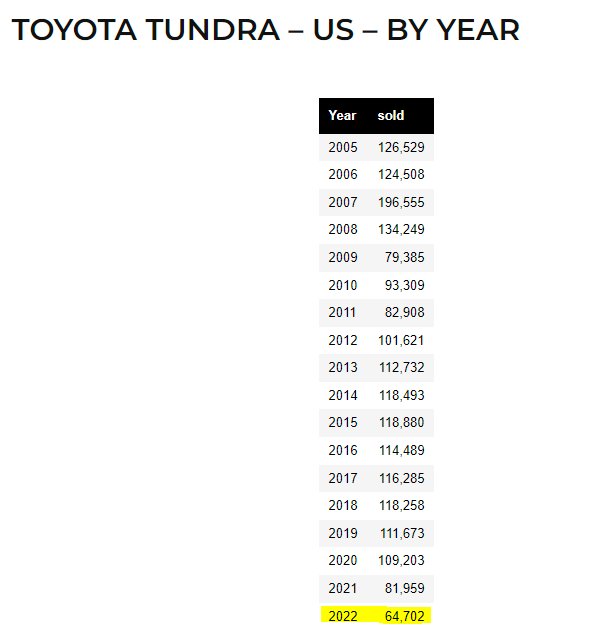Screen dimensions: 594x636
Task: Click the 2012 value 101,621
Action: (401, 340)
